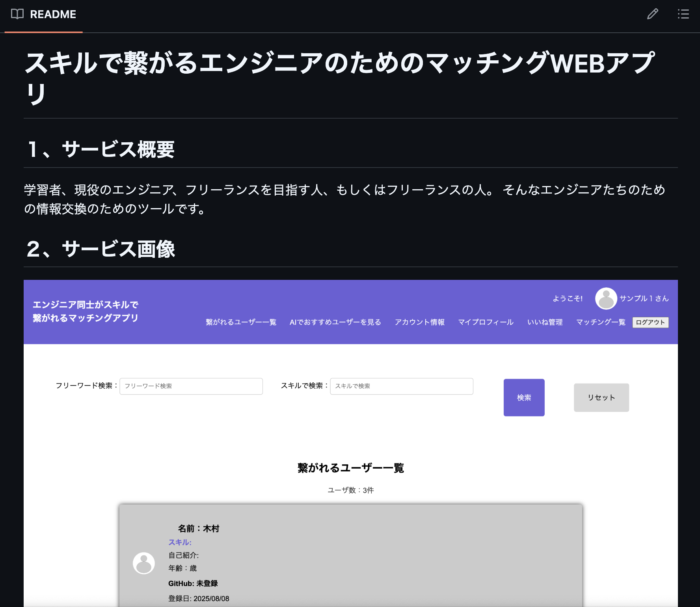
Task: Click the 木村 user card avatar
Action: tap(144, 563)
